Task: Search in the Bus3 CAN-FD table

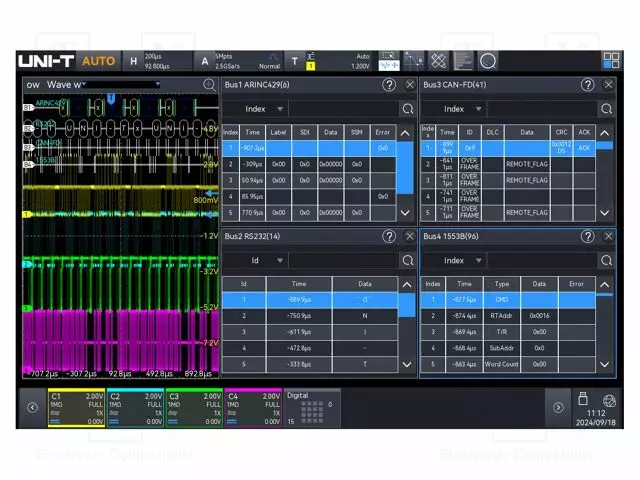Action: (607, 109)
